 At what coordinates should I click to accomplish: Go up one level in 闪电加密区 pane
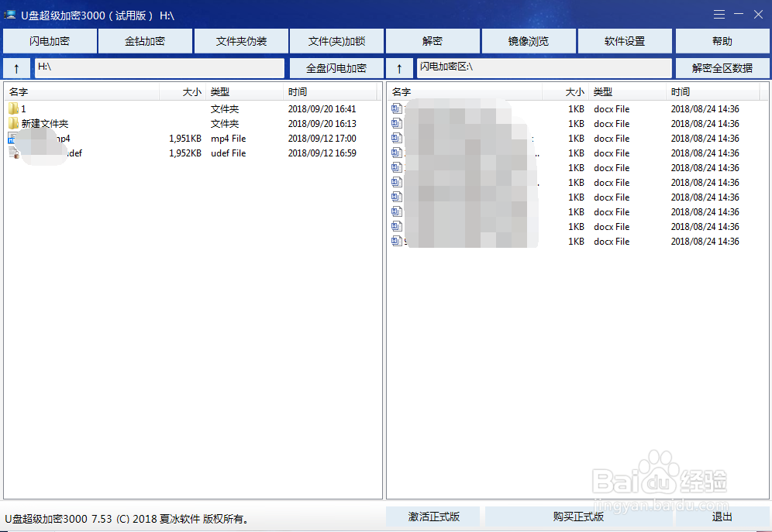point(399,68)
